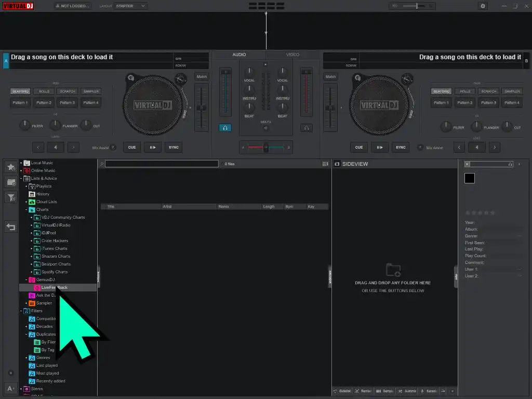Click the Cloud Lists folder icon

pyautogui.click(x=32, y=202)
